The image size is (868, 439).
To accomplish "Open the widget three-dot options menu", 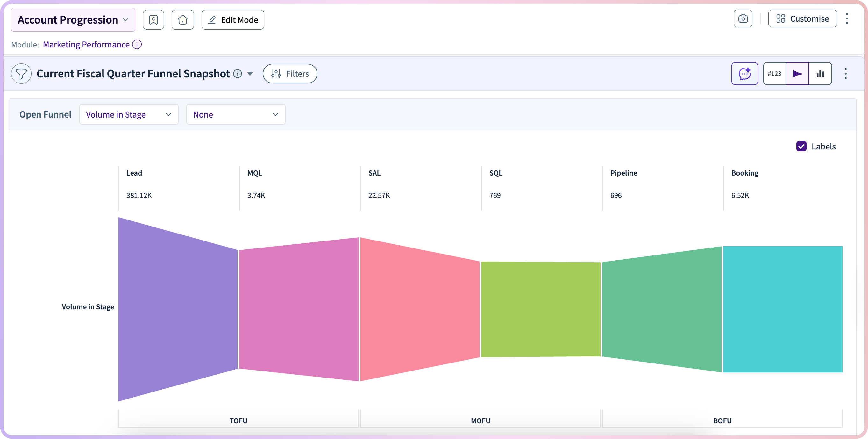I will pos(845,74).
